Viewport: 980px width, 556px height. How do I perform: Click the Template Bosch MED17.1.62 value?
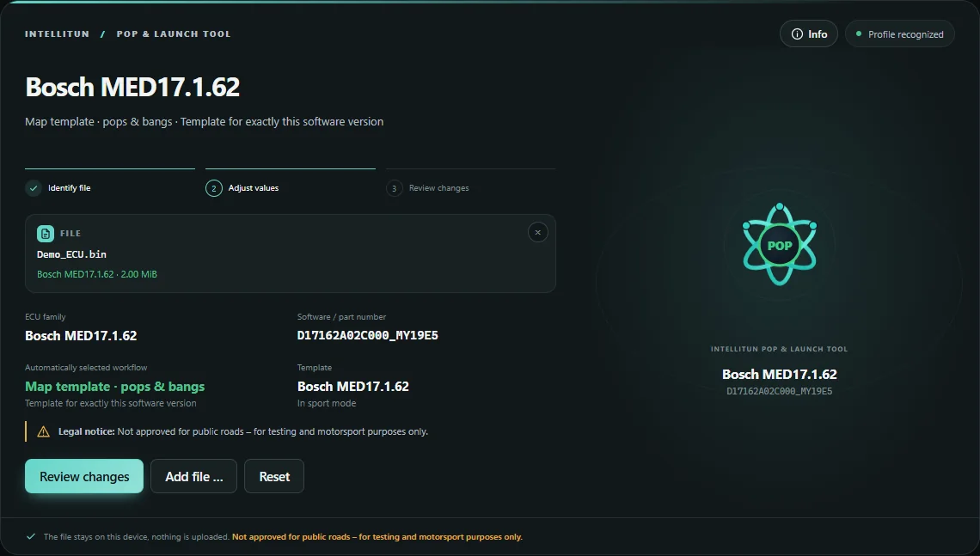pos(353,387)
